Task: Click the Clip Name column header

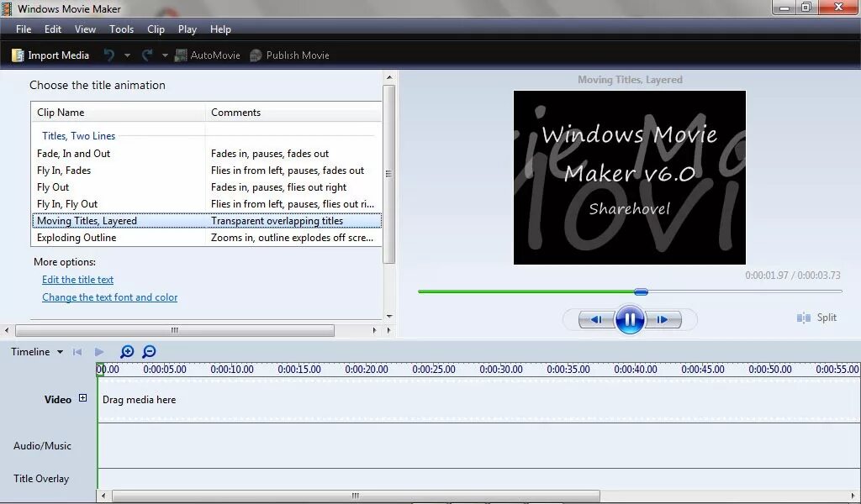Action: 118,113
